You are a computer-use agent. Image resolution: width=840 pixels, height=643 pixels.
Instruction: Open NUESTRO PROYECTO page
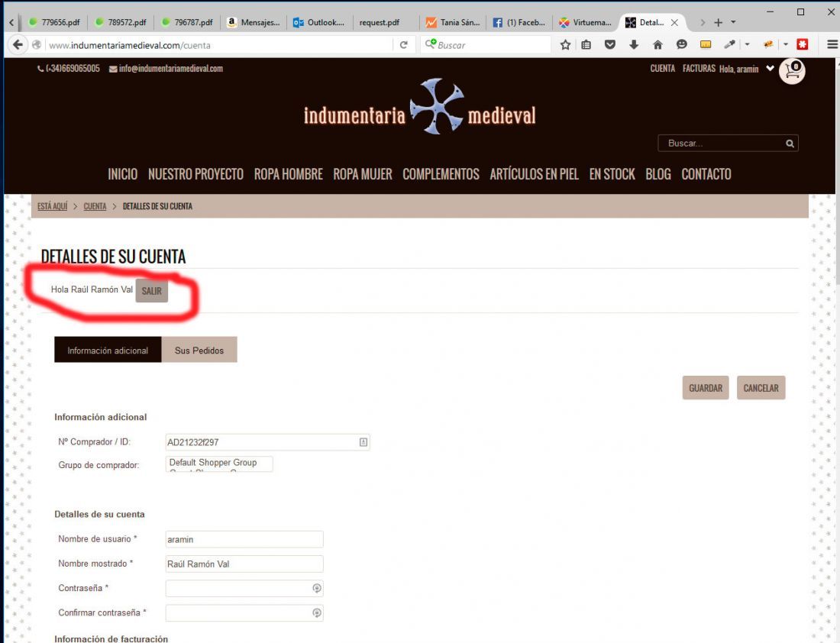pos(195,174)
